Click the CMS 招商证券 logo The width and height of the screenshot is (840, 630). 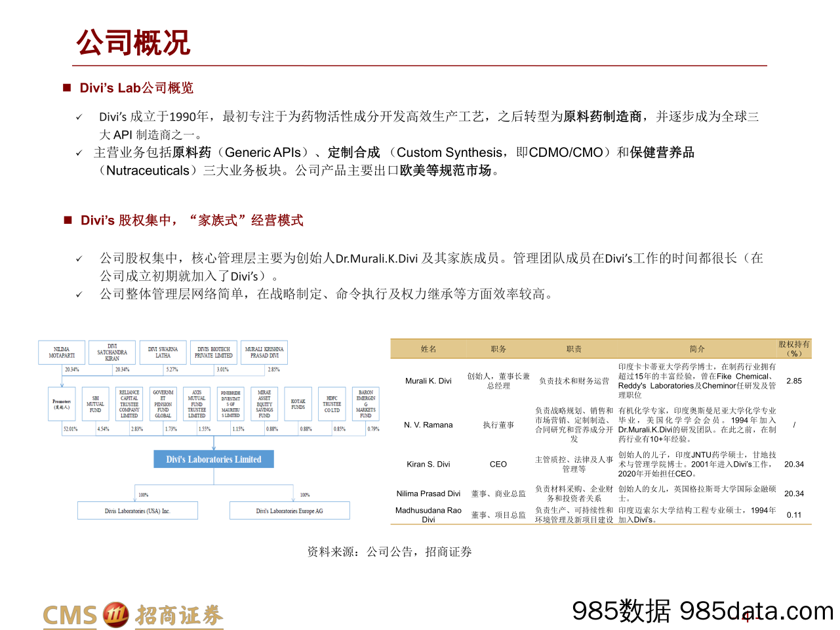(133, 615)
